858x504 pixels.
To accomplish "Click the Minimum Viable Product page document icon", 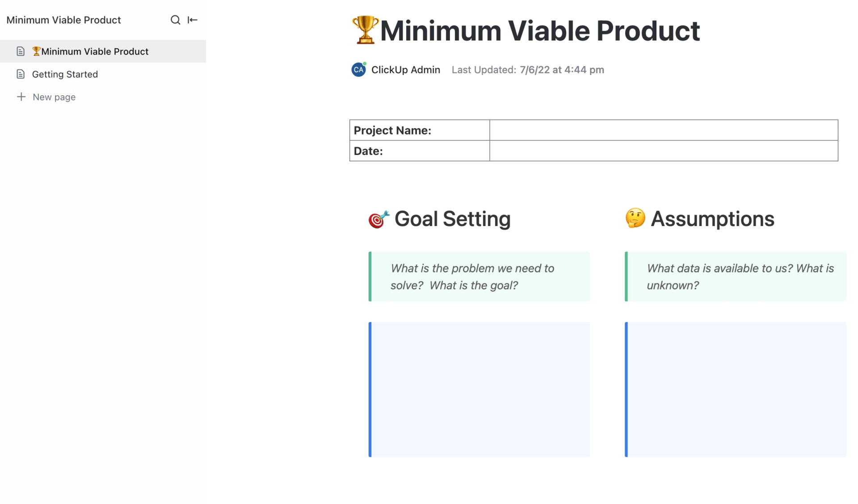I will point(21,51).
